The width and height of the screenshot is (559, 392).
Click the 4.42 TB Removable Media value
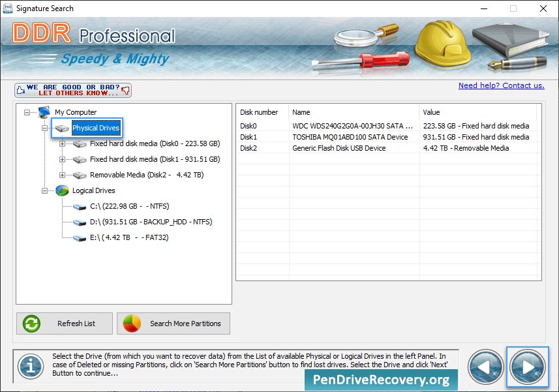click(x=466, y=148)
